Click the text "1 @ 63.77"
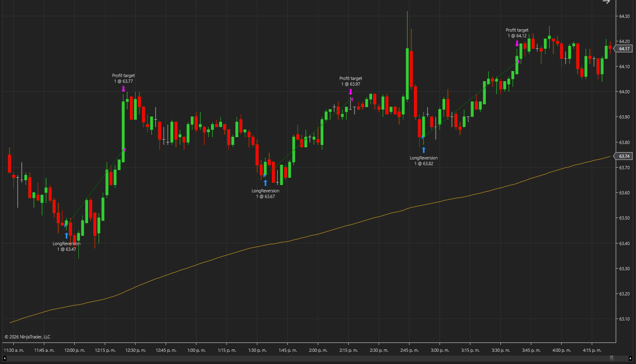636x364 pixels. (123, 81)
